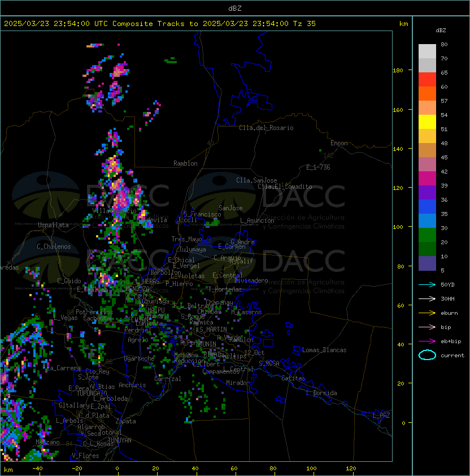Click the C_Chilenos map label

(x=54, y=246)
